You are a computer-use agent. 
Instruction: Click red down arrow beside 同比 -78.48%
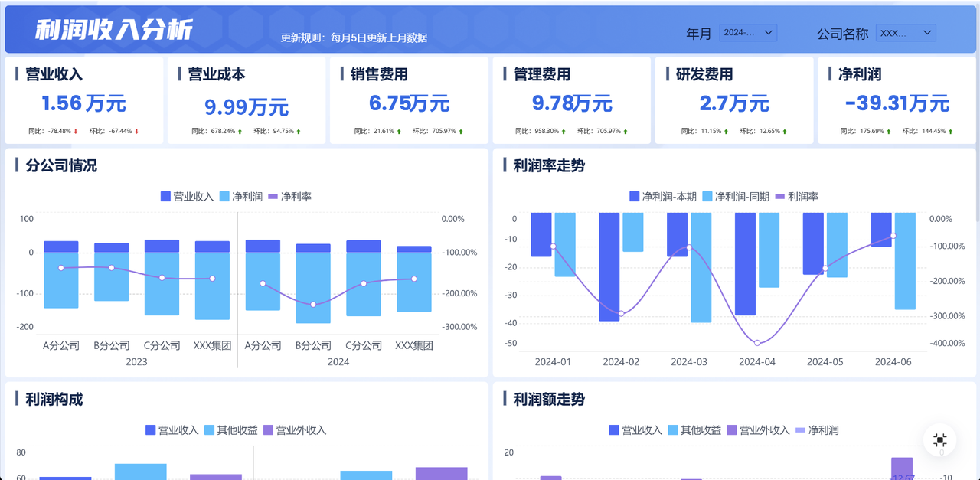click(76, 132)
